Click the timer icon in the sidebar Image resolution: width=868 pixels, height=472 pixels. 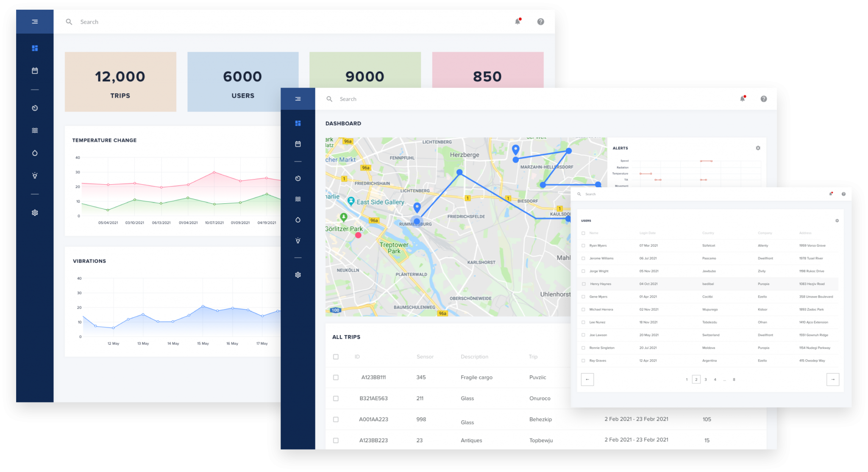(298, 178)
